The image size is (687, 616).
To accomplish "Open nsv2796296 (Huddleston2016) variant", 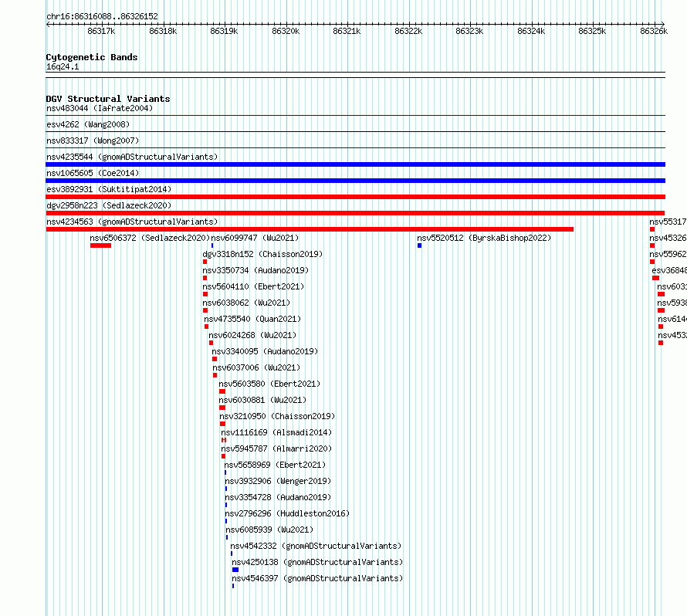I will (287, 513).
